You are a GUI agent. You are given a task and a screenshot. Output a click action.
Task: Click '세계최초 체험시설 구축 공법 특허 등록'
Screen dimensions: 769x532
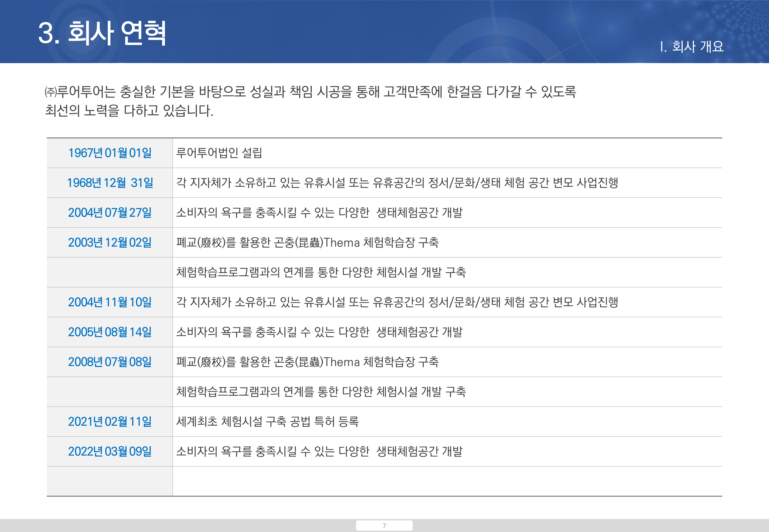pos(267,422)
